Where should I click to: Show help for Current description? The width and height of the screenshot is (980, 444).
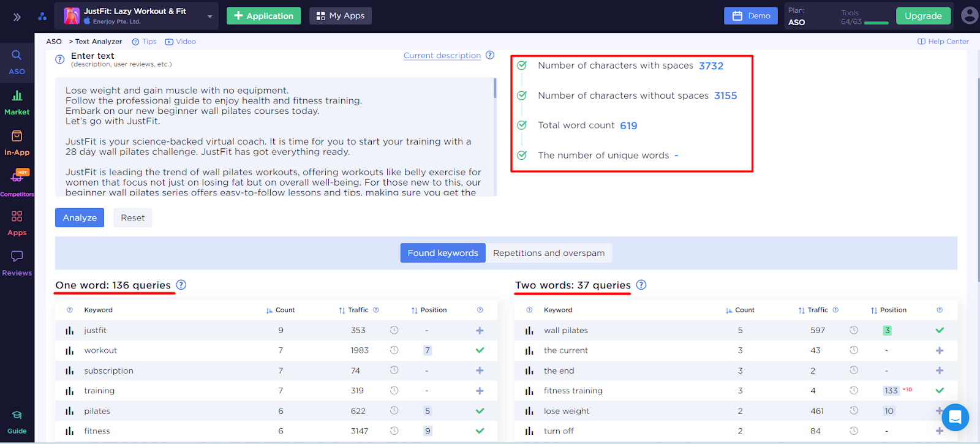(x=490, y=55)
